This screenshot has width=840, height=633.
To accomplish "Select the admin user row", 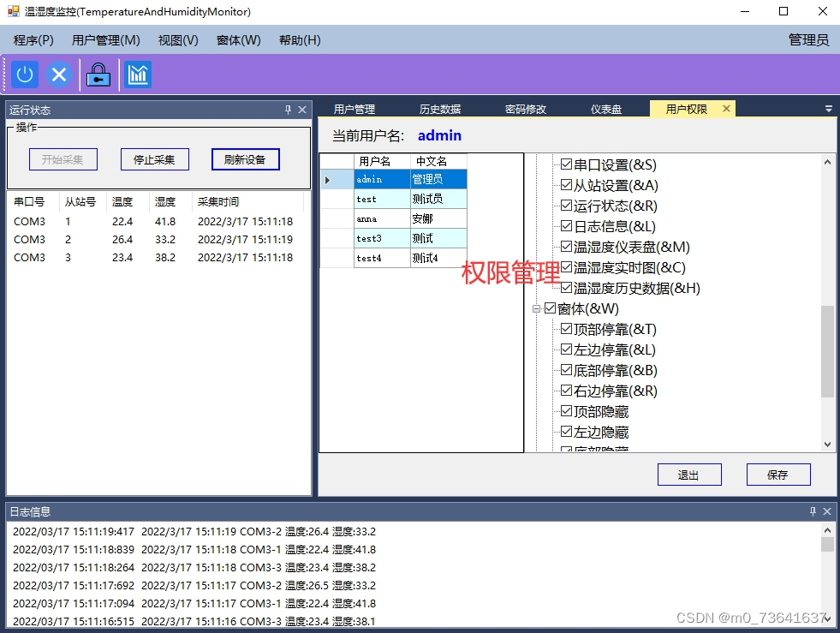I will point(393,179).
